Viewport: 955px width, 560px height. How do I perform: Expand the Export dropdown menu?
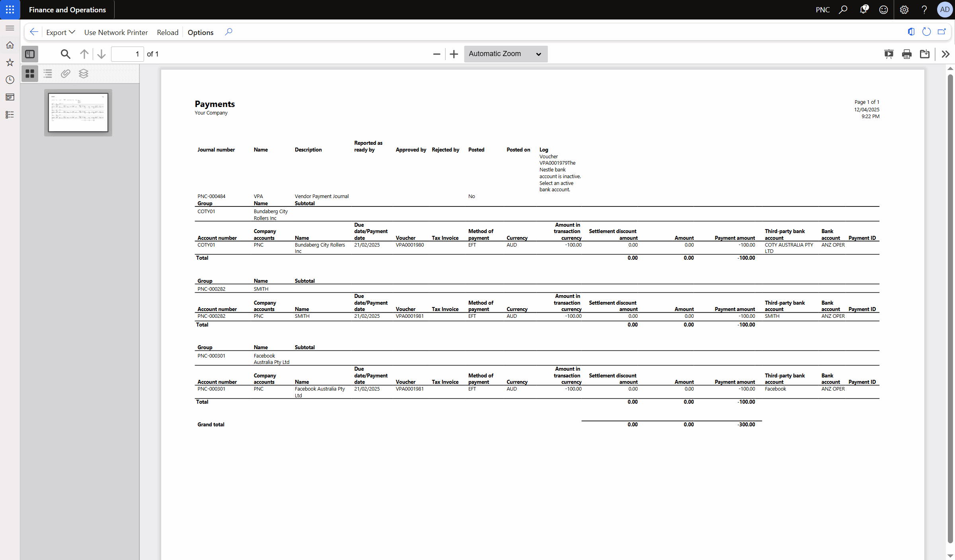point(60,32)
